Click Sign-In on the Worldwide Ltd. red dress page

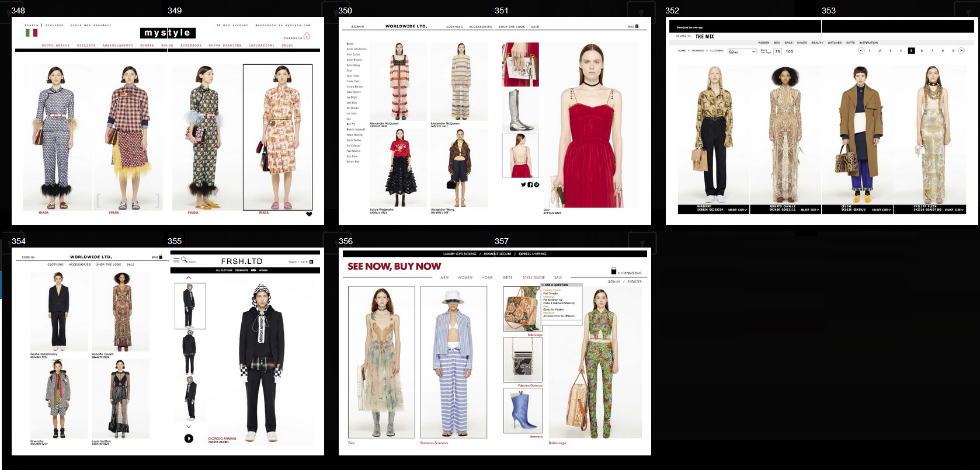coord(357,27)
